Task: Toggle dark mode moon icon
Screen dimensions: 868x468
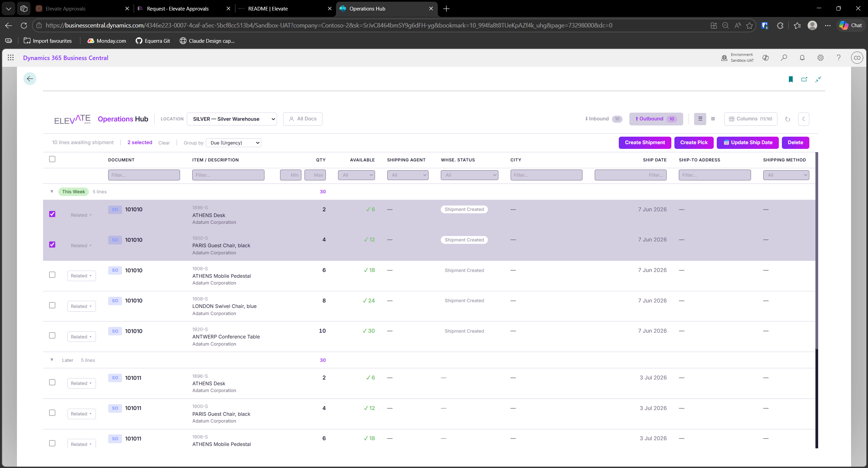Action: [803, 119]
